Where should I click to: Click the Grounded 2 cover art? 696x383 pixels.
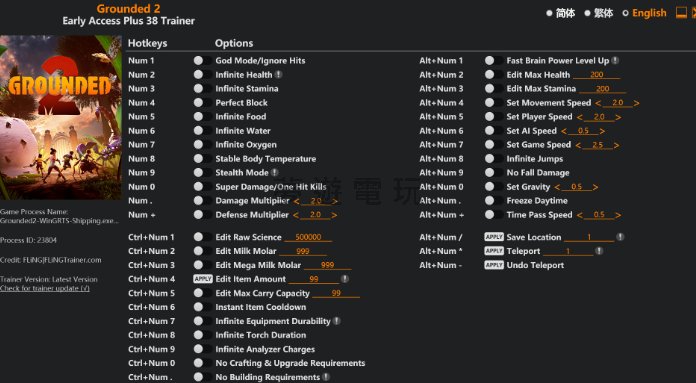[61, 117]
